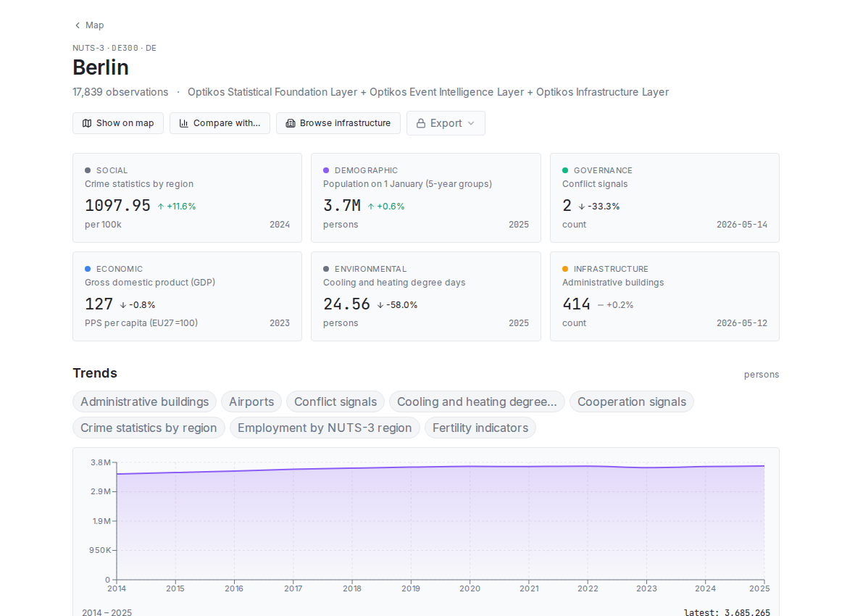Open the Gross domestic product card
The image size is (855, 616).
tap(187, 296)
